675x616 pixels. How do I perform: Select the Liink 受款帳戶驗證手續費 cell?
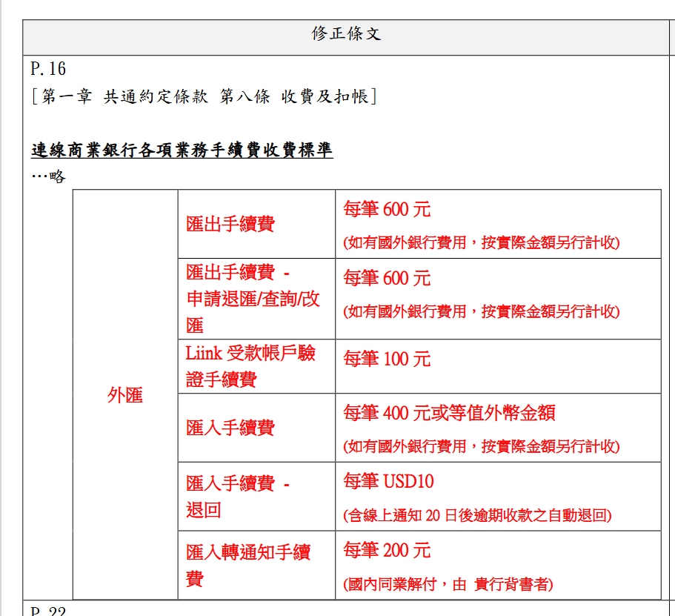pyautogui.click(x=250, y=366)
